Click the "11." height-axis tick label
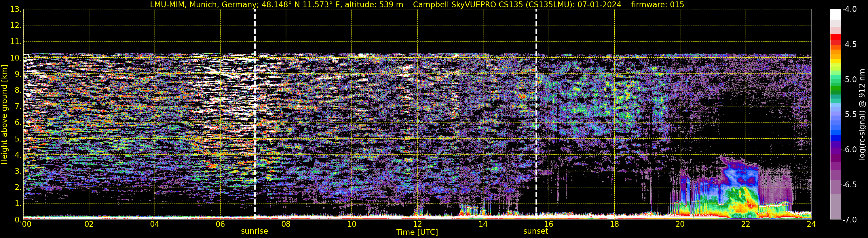This screenshot has height=238, width=868. (16, 41)
